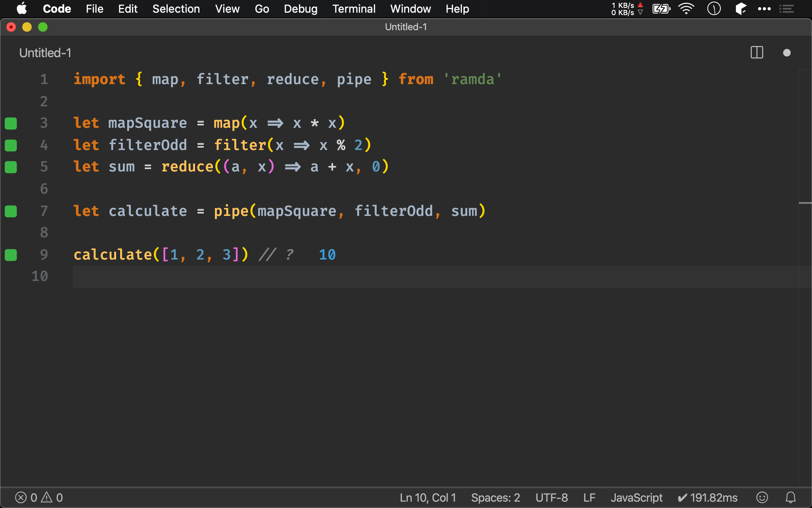Click the import keyword on line 1

click(100, 79)
